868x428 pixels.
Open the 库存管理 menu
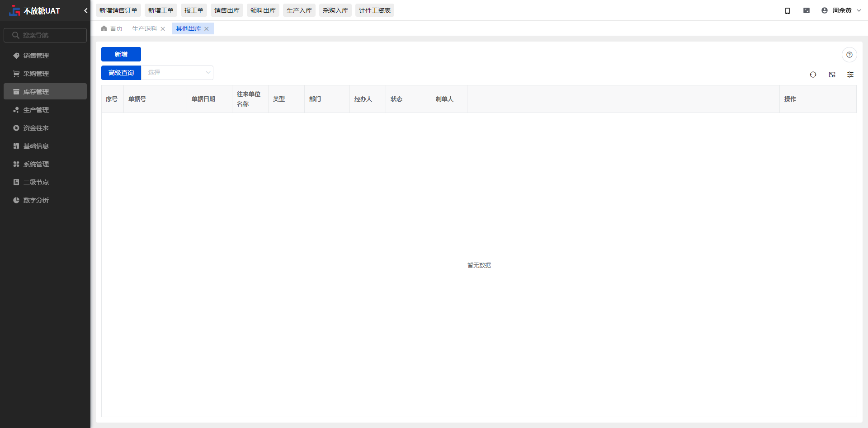pos(45,91)
